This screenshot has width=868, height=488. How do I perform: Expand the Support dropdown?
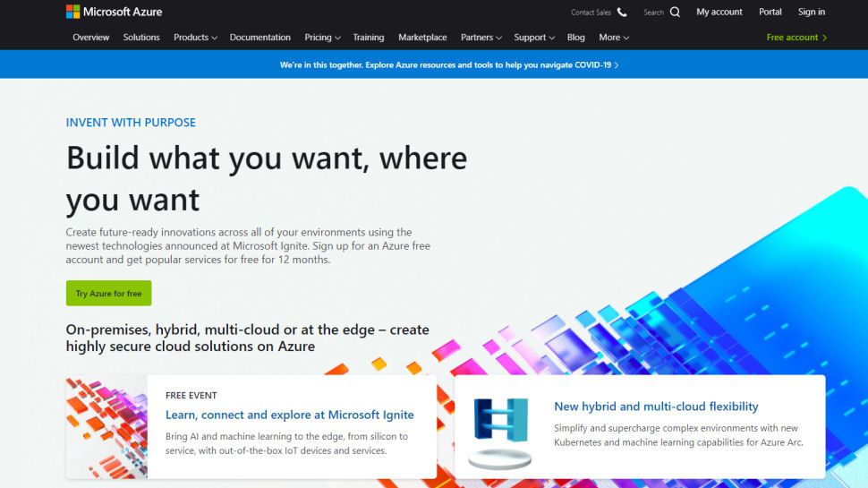click(533, 37)
